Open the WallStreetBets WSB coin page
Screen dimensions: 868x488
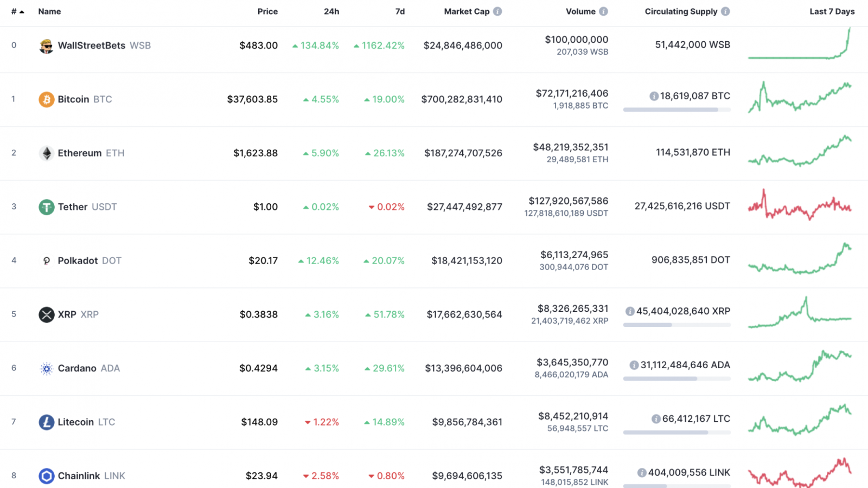(104, 46)
